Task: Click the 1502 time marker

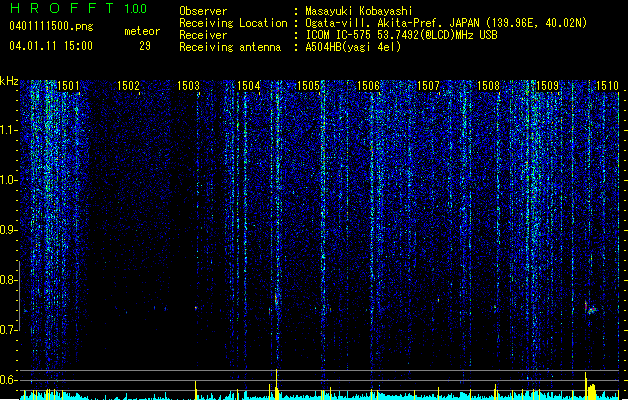Action: tap(128, 85)
